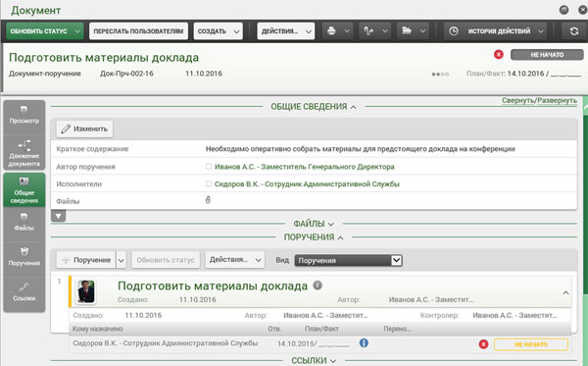Click the progress dots indicator
Image resolution: width=588 pixels, height=366 pixels.
[x=441, y=75]
